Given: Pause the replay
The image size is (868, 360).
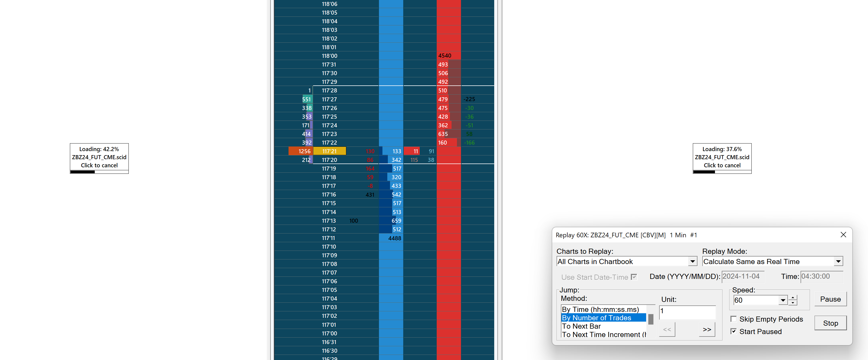Looking at the screenshot, I should pos(830,299).
